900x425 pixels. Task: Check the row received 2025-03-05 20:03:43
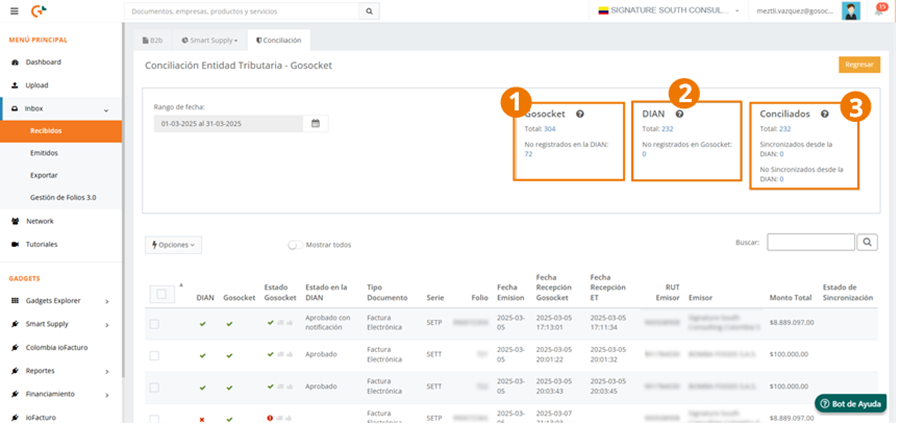(x=154, y=388)
